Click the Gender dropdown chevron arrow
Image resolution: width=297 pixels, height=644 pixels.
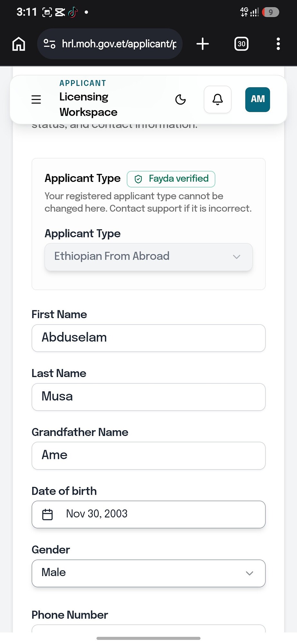click(249, 573)
